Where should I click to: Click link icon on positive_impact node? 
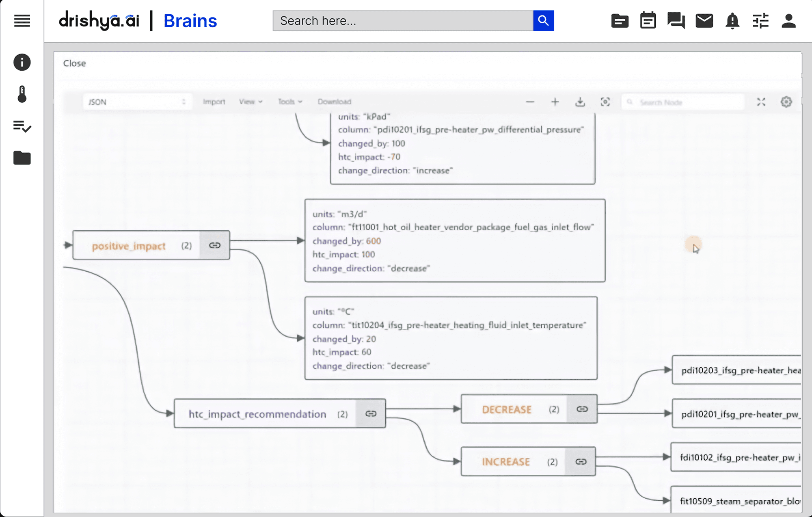point(215,245)
